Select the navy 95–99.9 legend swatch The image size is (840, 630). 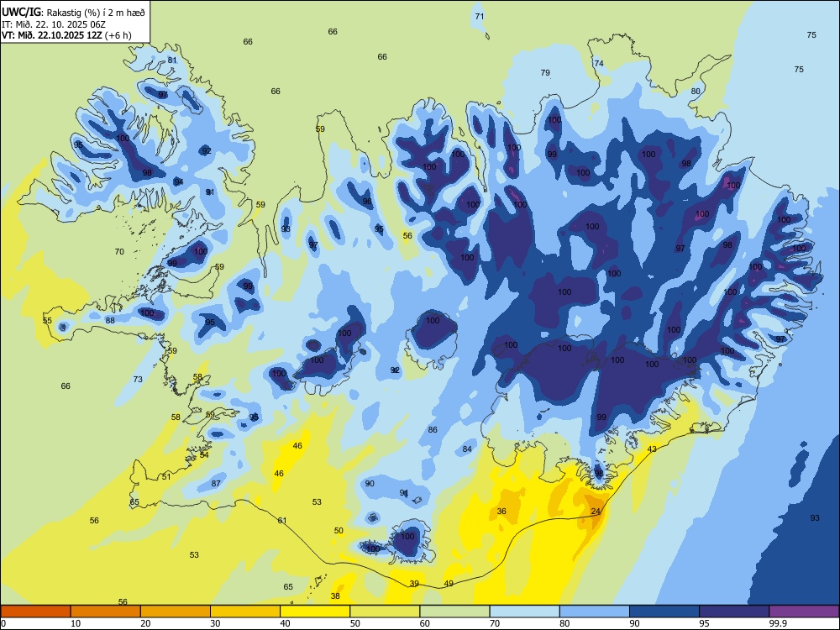pyautogui.click(x=734, y=612)
